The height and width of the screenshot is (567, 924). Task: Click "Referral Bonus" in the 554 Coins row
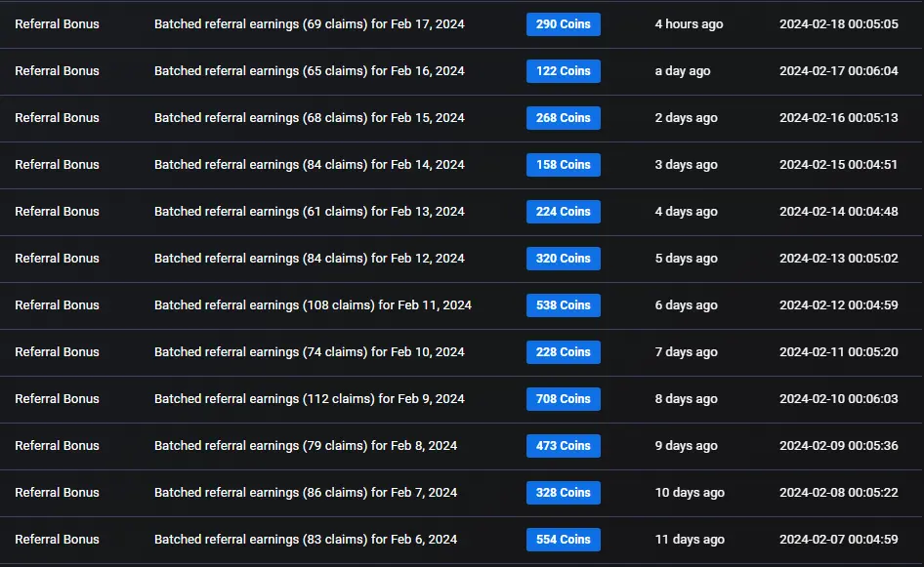58,540
